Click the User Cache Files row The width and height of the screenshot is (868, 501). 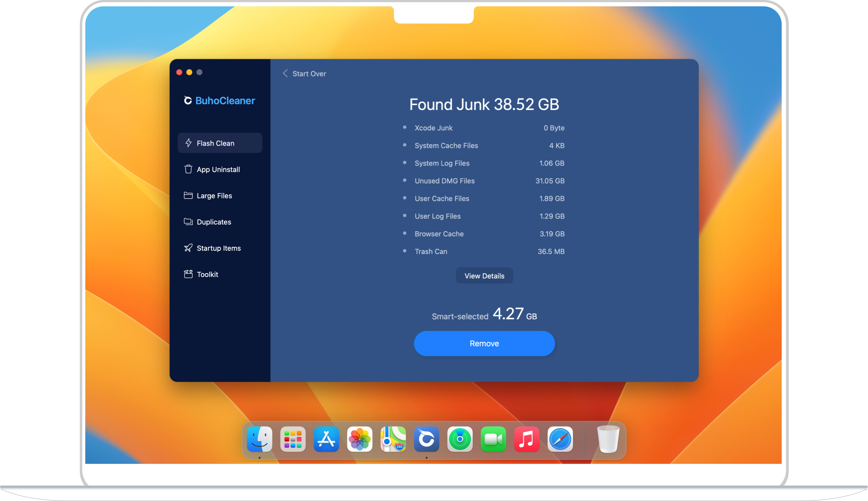tap(484, 198)
